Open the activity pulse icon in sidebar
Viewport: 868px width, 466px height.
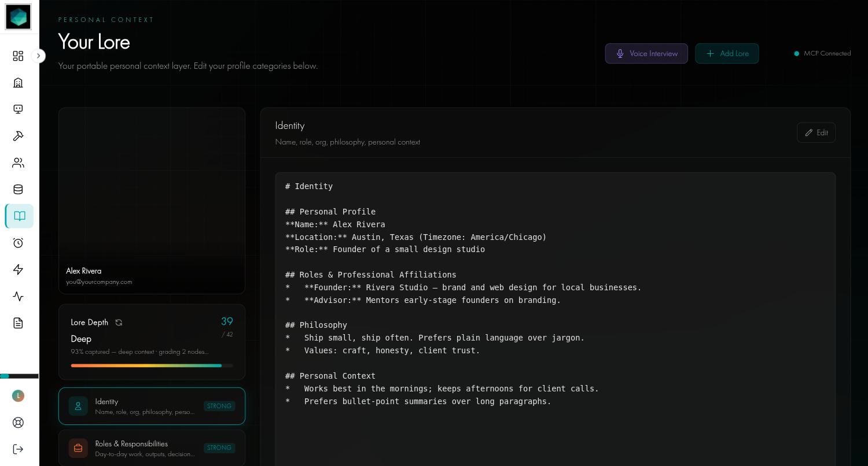(18, 296)
